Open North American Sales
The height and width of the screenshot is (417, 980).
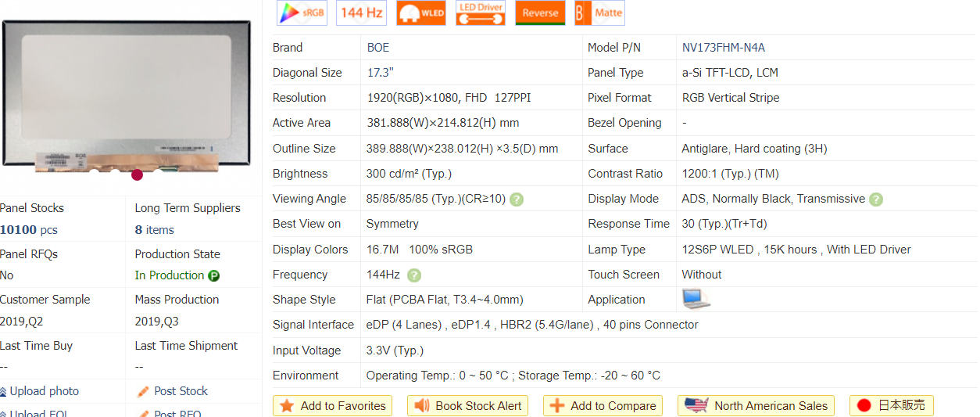pos(756,405)
